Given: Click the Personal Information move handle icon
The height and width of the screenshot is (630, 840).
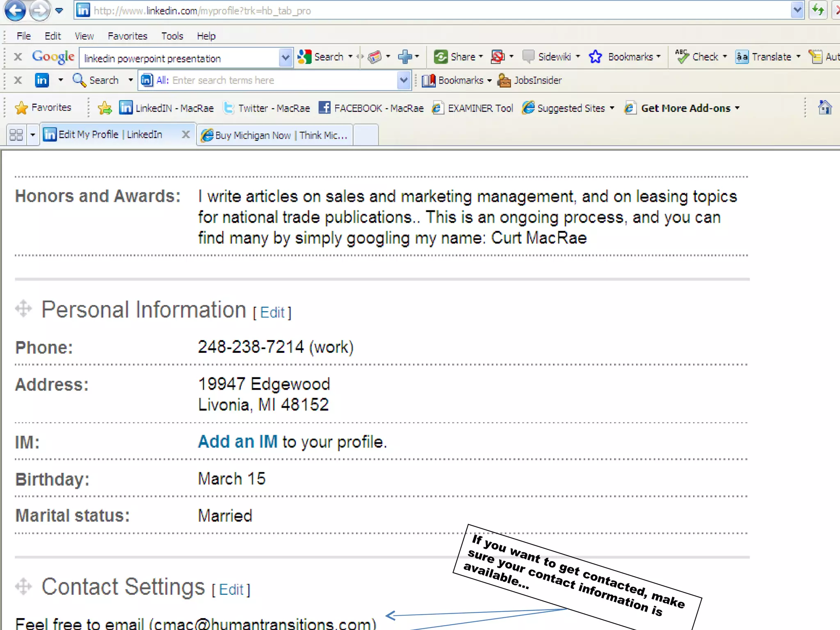Looking at the screenshot, I should (23, 309).
